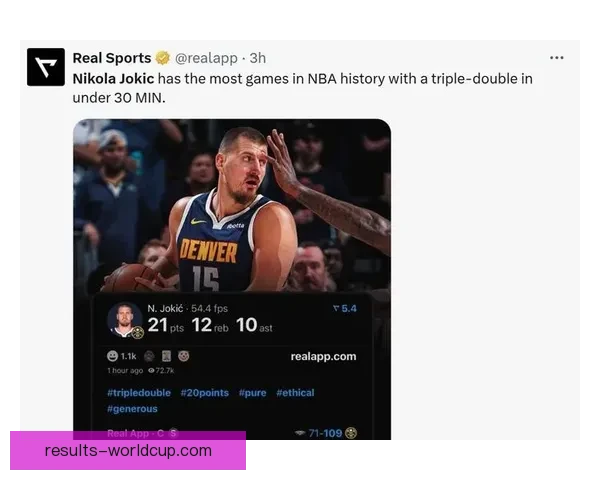The height and width of the screenshot is (480, 600).
Task: Click the small Jokic headshot avatar
Action: [x=124, y=320]
